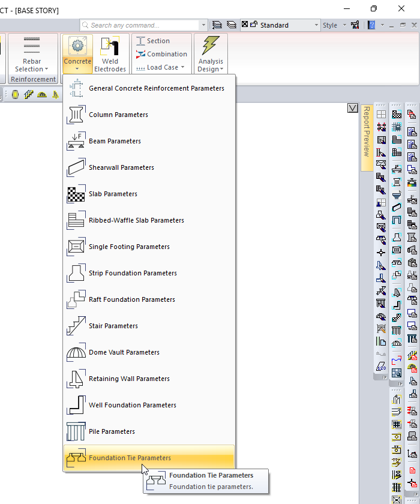Viewport: 420px width, 504px height.
Task: Click the Pile Parameters icon
Action: tap(76, 431)
